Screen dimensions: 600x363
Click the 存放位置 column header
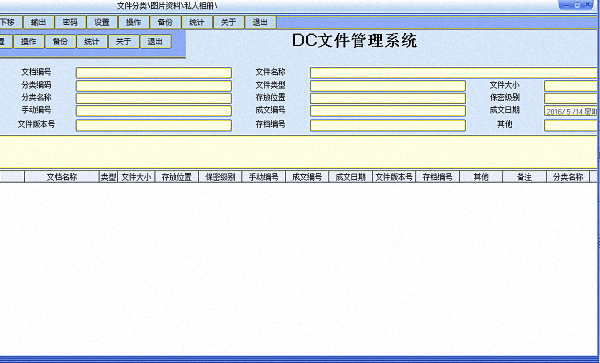click(177, 177)
